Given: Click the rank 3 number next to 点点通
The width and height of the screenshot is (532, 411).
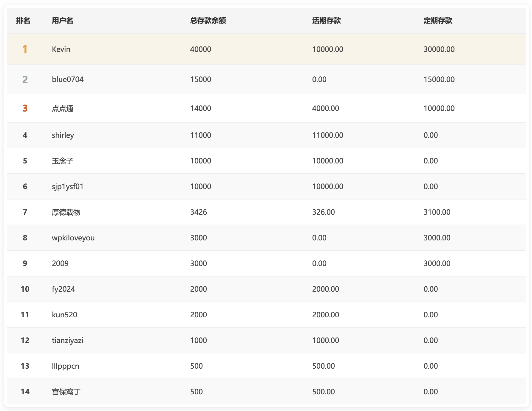Looking at the screenshot, I should click(x=25, y=108).
